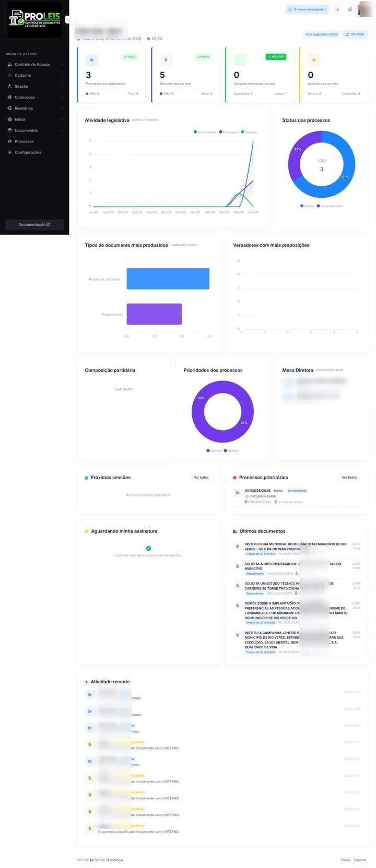This screenshot has width=376, height=868.
Task: Click the PROLEIS logo
Action: [x=34, y=19]
